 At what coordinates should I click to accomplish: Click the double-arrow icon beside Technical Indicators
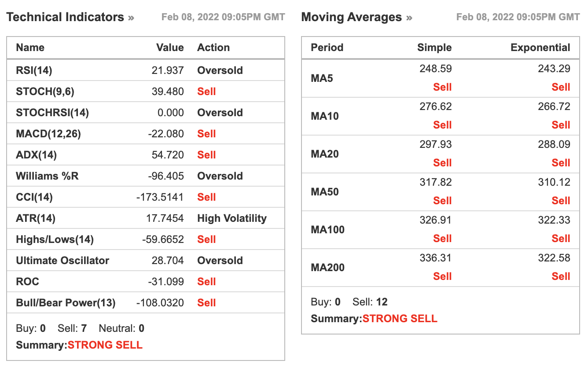click(131, 18)
